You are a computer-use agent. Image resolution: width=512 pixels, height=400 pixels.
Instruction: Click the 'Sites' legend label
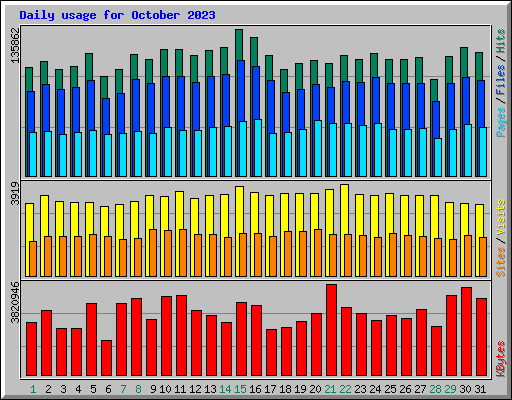[x=501, y=262]
